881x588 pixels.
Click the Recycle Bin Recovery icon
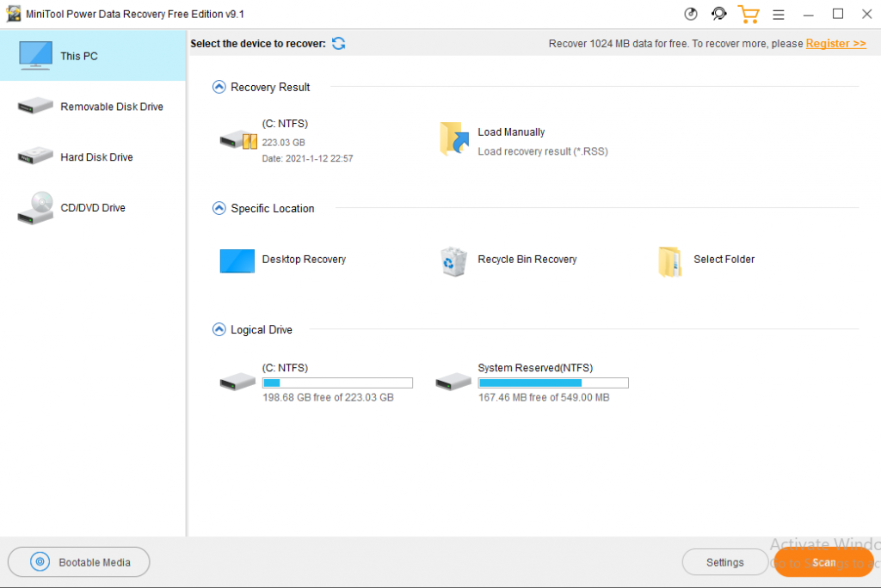click(453, 261)
